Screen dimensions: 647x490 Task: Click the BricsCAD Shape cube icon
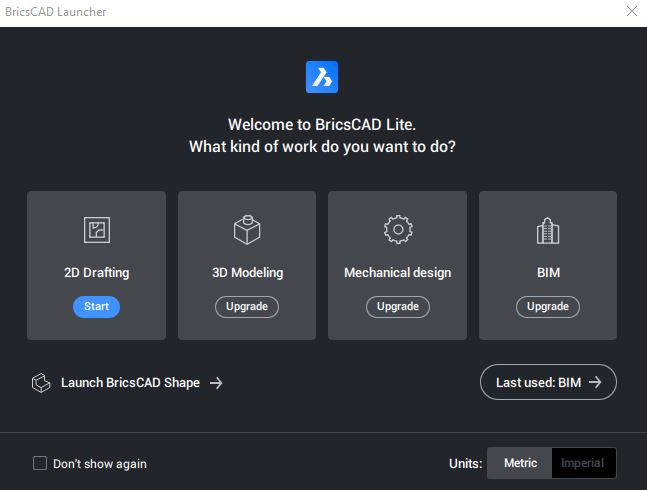41,383
